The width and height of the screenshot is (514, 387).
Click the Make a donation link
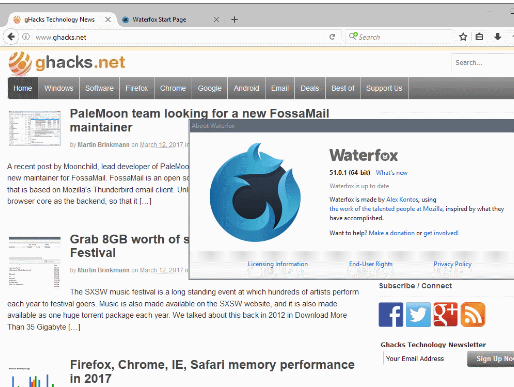(391, 233)
